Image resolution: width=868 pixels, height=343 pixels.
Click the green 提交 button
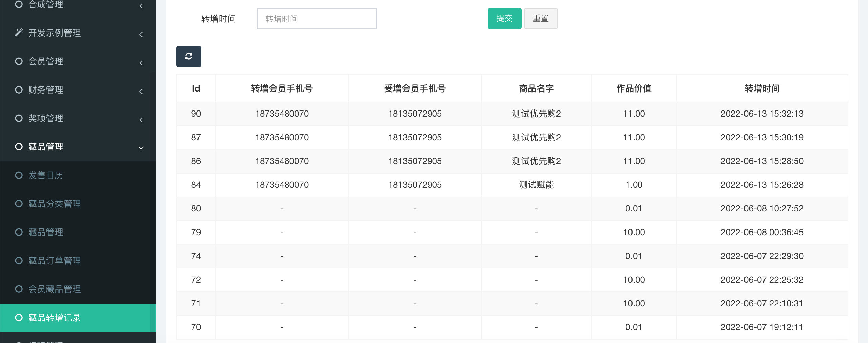(x=504, y=19)
